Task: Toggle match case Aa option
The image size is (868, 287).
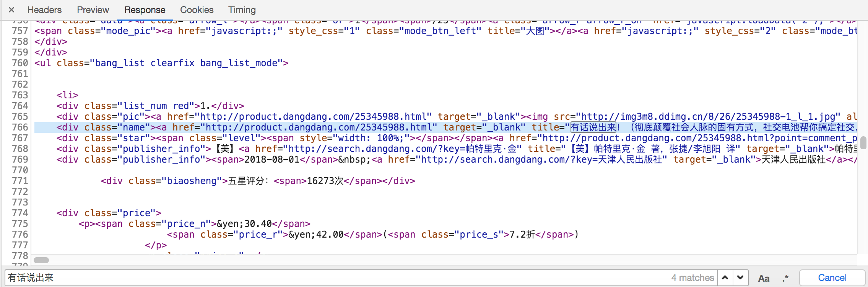Action: [764, 278]
